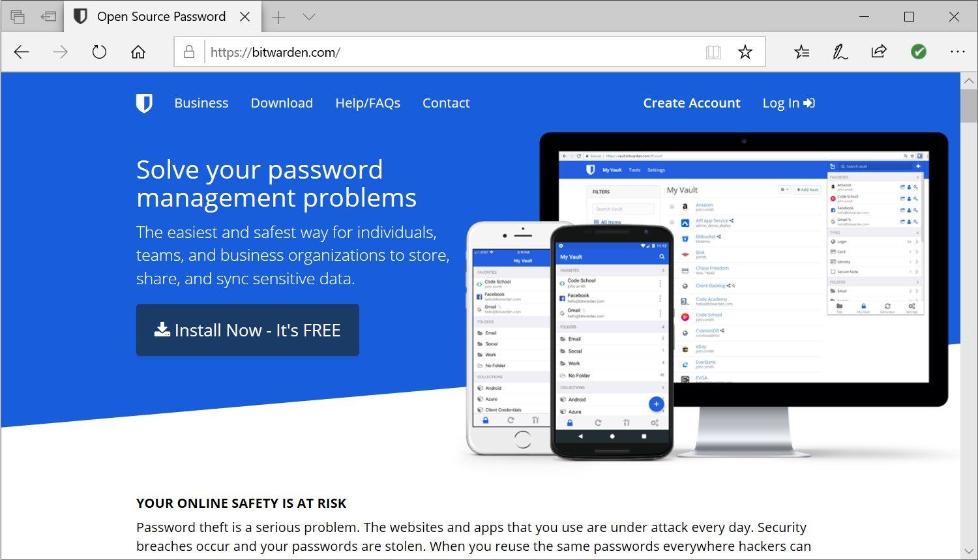Show site security info via the lock icon
978x560 pixels.
(189, 52)
